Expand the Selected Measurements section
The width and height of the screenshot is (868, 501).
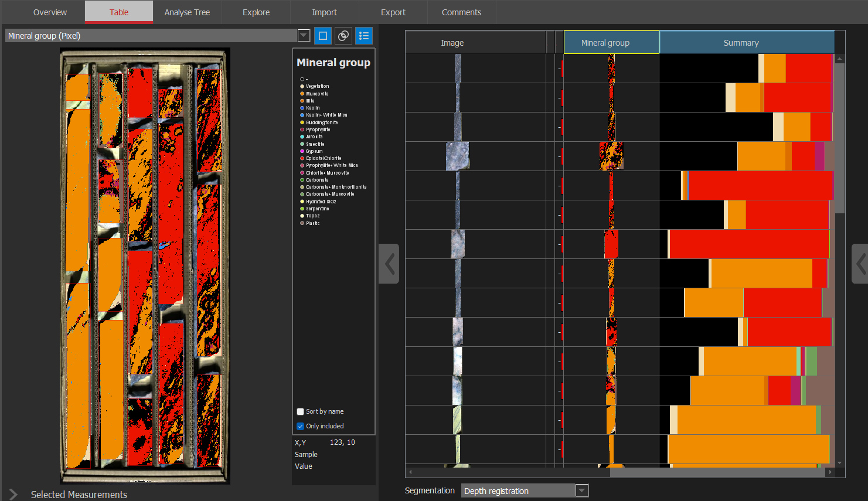13,495
